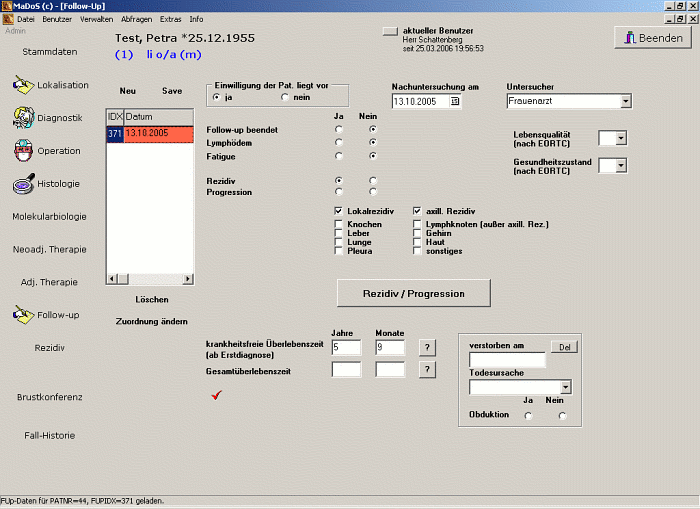Open the Histologie microscope icon

point(24,184)
